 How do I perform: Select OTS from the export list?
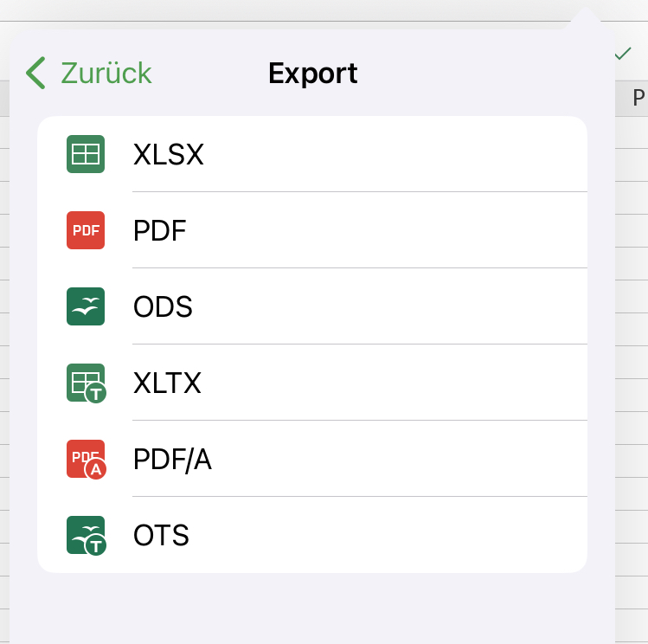pos(312,534)
